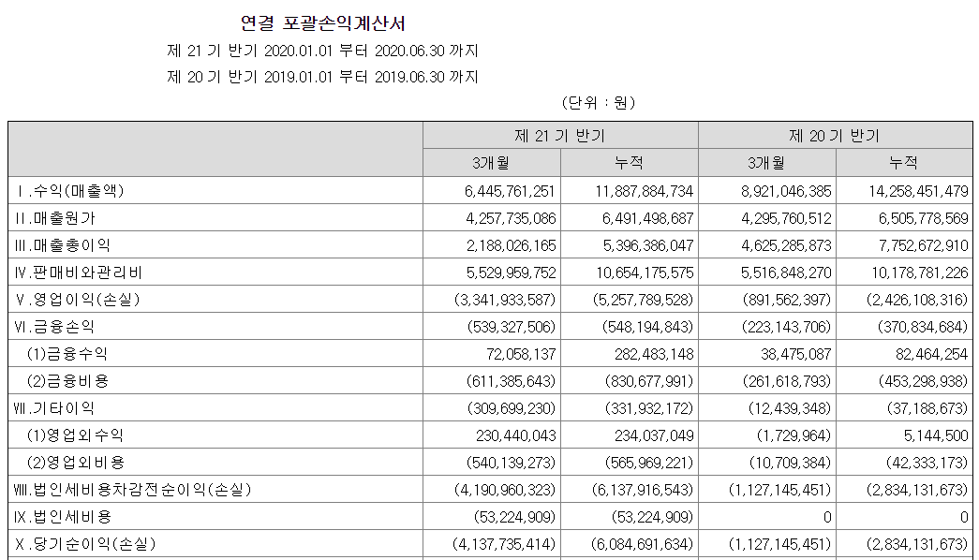Select value (539,327,506)
Viewport: 979px width, 560px height.
click(512, 327)
